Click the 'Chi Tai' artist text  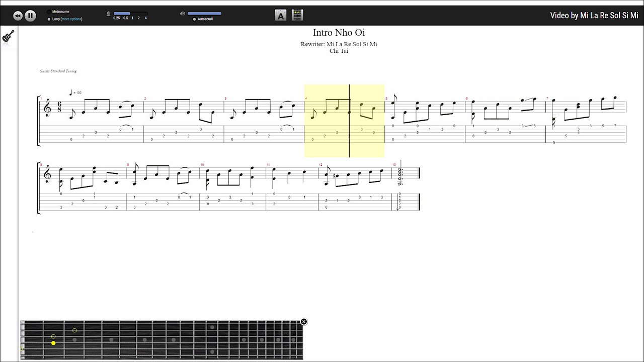339,51
